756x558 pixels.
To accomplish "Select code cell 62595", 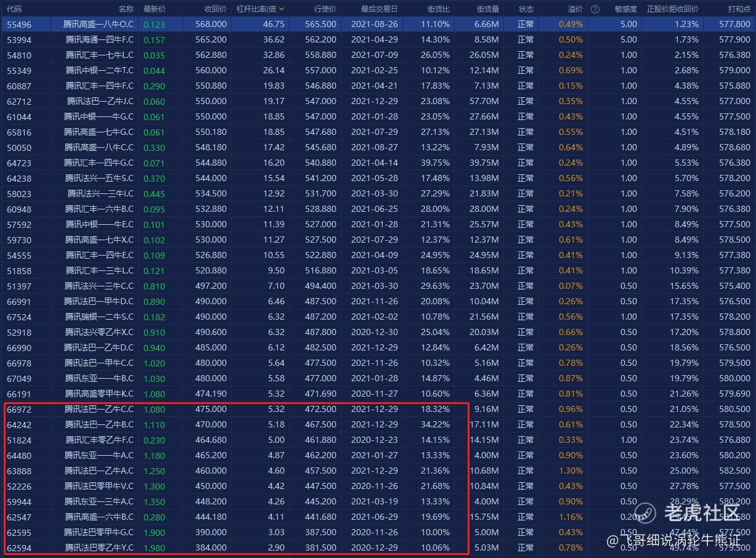I will tap(19, 532).
